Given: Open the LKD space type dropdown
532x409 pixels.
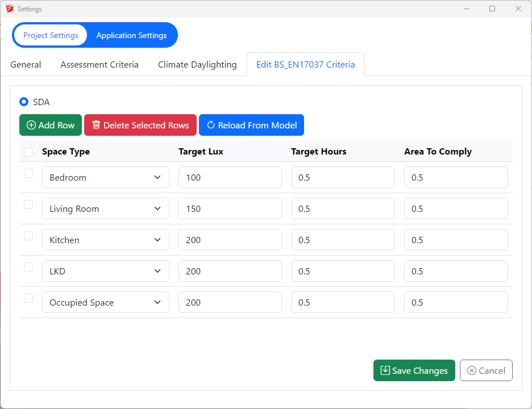Looking at the screenshot, I should (x=106, y=271).
